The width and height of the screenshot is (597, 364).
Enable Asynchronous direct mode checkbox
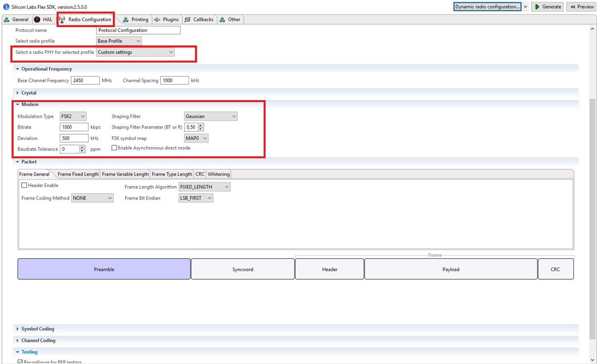pyautogui.click(x=114, y=148)
